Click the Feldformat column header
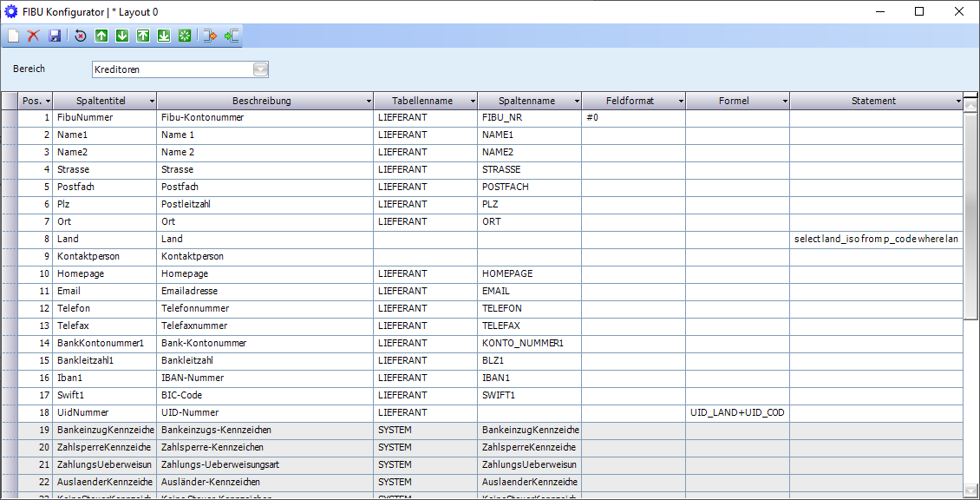The image size is (980, 500). pos(629,101)
